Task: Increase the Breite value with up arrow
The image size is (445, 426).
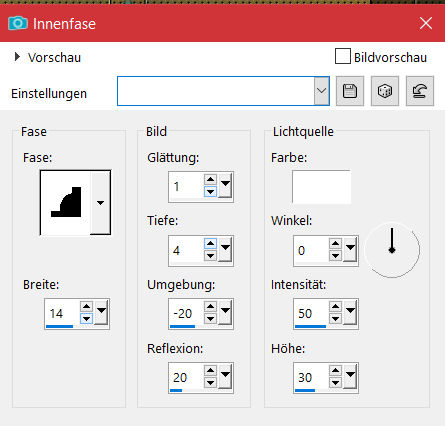Action: coord(86,307)
